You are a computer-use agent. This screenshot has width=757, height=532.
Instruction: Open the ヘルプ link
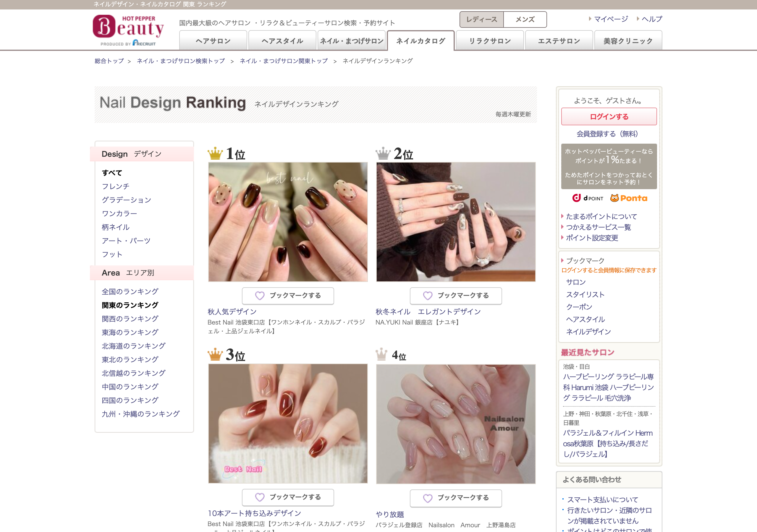pyautogui.click(x=651, y=19)
